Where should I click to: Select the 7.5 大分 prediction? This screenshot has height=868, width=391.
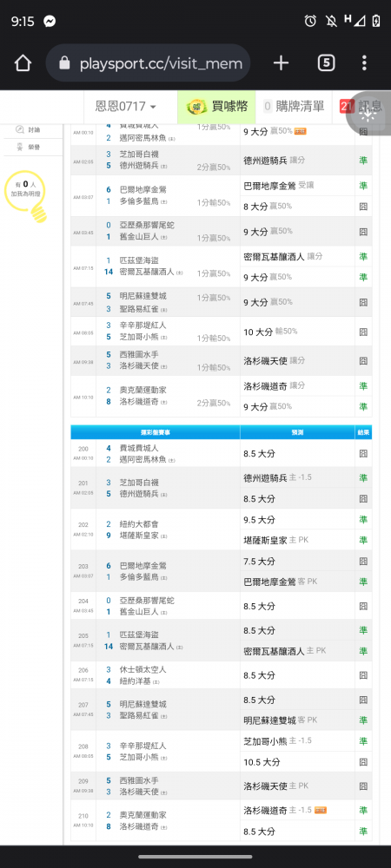coord(259,562)
